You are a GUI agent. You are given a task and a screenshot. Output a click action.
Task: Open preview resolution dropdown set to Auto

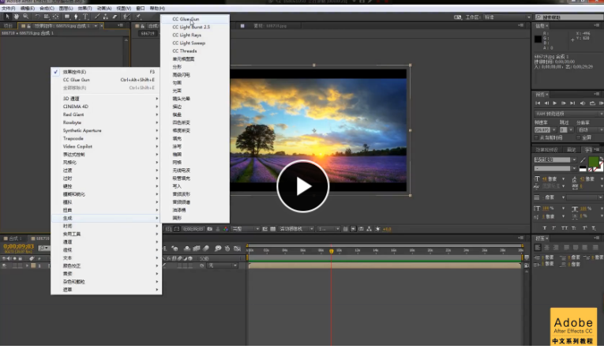pos(590,129)
